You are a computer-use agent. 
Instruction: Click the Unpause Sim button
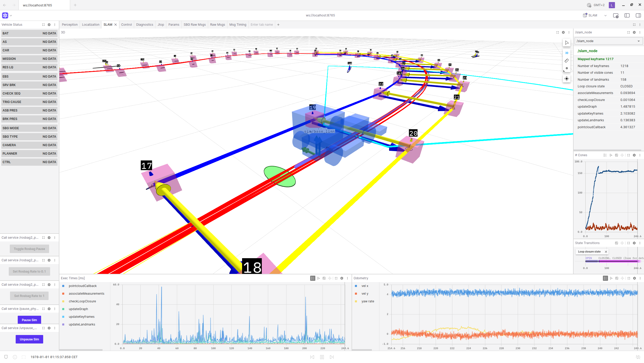(29, 339)
